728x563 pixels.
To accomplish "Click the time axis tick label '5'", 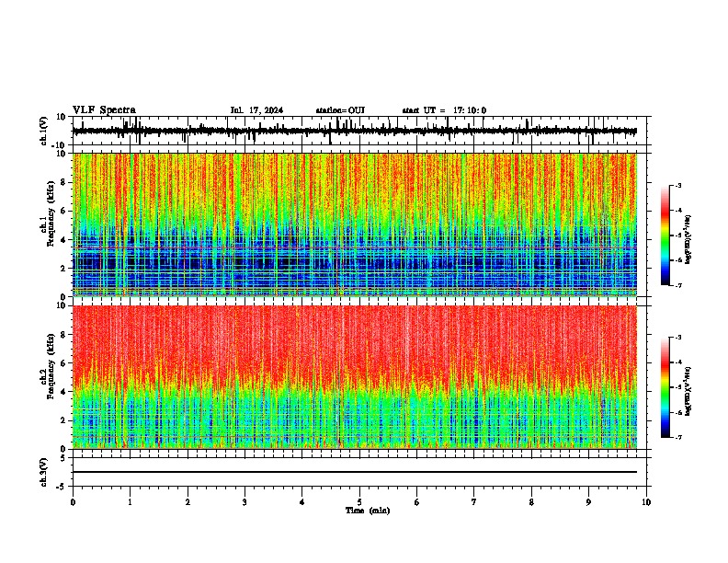I will click(x=359, y=502).
